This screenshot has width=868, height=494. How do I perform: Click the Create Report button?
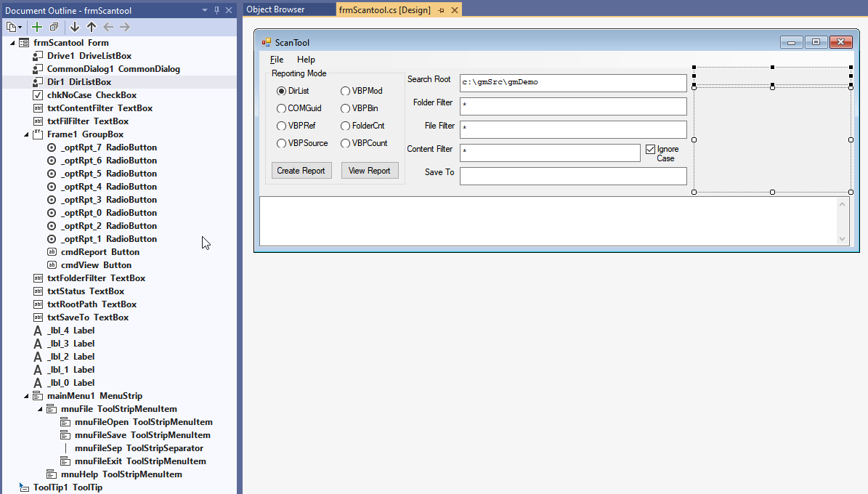(x=301, y=171)
